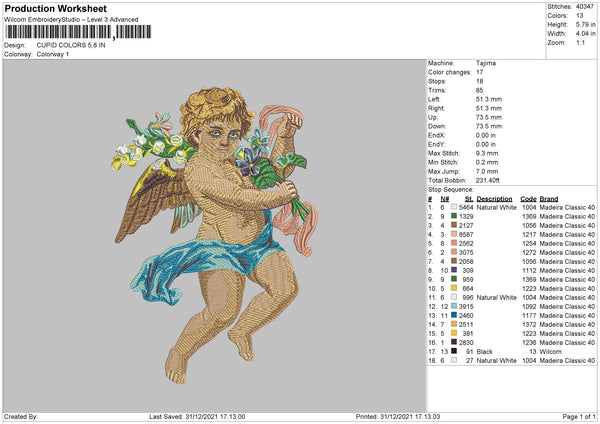This screenshot has width=600, height=424.
Task: Choose the tan swatch beside 3075
Action: [454, 252]
